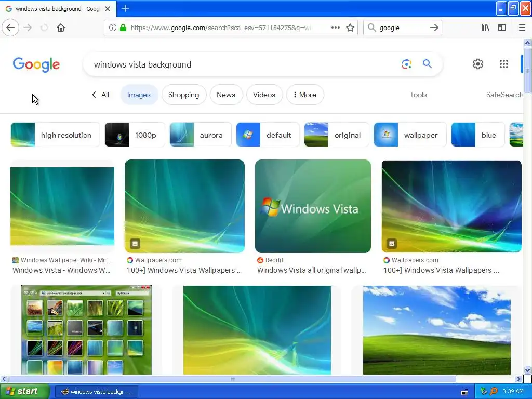Viewport: 532px width, 399px height.
Task: Open the Google apps grid
Action: click(504, 64)
